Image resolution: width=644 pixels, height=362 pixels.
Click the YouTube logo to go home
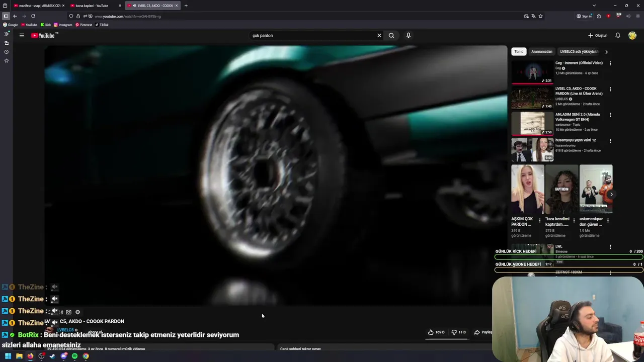(44, 35)
